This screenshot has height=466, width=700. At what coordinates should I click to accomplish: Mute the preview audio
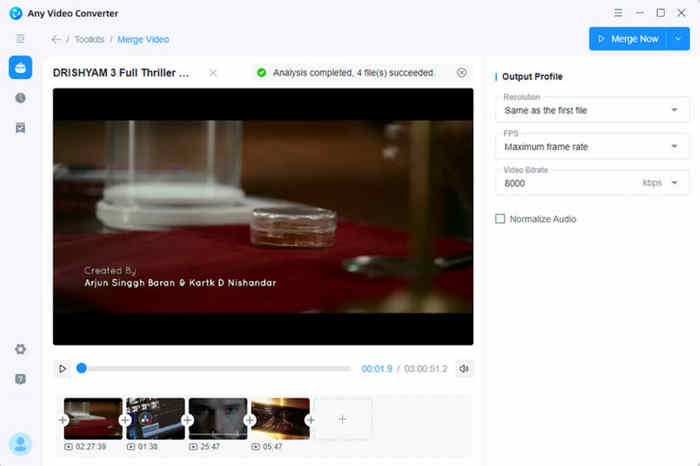(464, 369)
